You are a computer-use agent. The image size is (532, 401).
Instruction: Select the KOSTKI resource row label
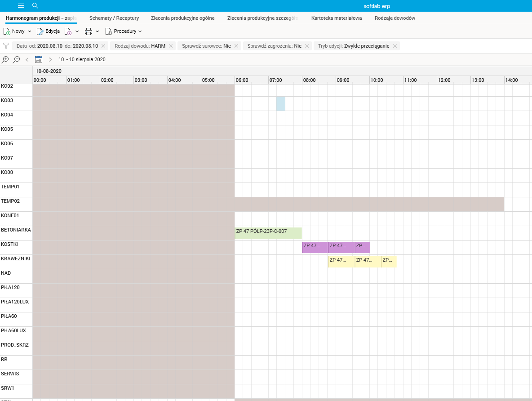(9, 244)
